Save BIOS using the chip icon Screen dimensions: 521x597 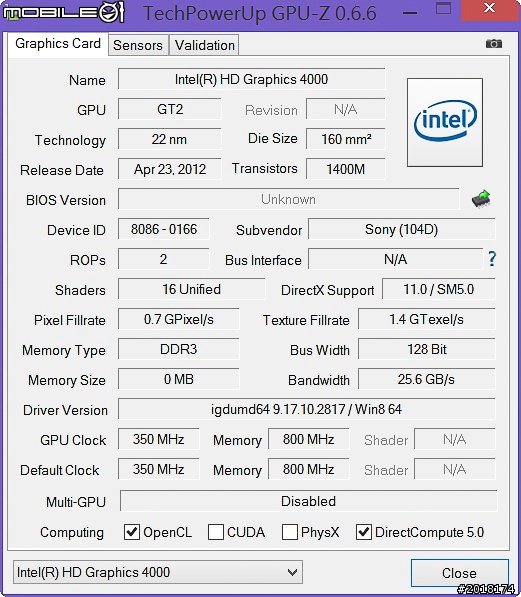[481, 199]
